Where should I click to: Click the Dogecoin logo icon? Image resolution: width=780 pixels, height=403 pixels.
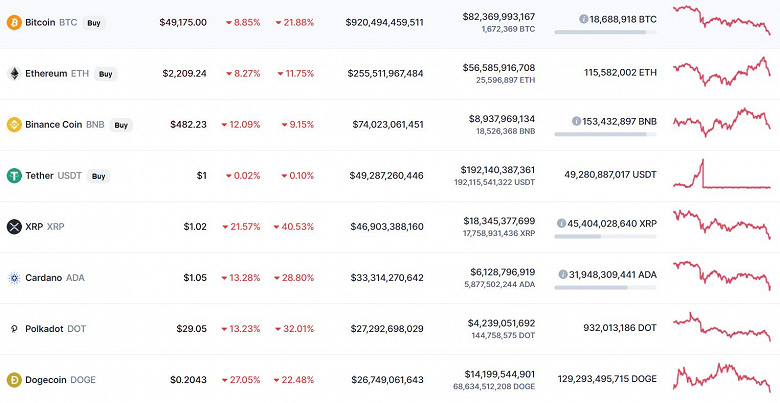pos(14,380)
